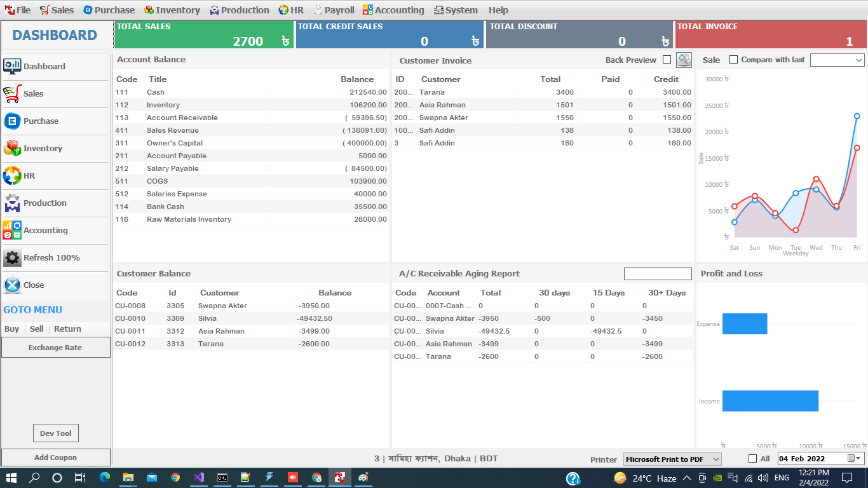Enable the Back Preview checkbox
868x488 pixels.
pyautogui.click(x=667, y=60)
